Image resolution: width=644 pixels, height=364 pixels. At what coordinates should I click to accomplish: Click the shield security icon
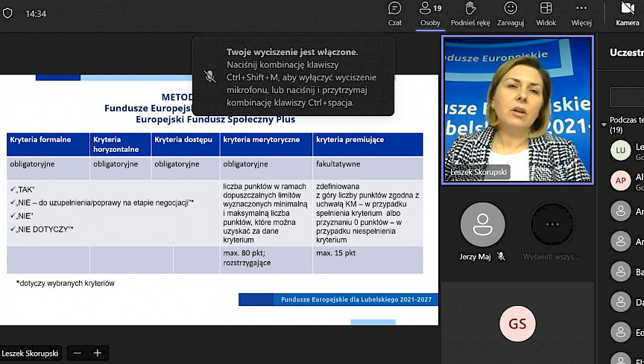(x=7, y=13)
